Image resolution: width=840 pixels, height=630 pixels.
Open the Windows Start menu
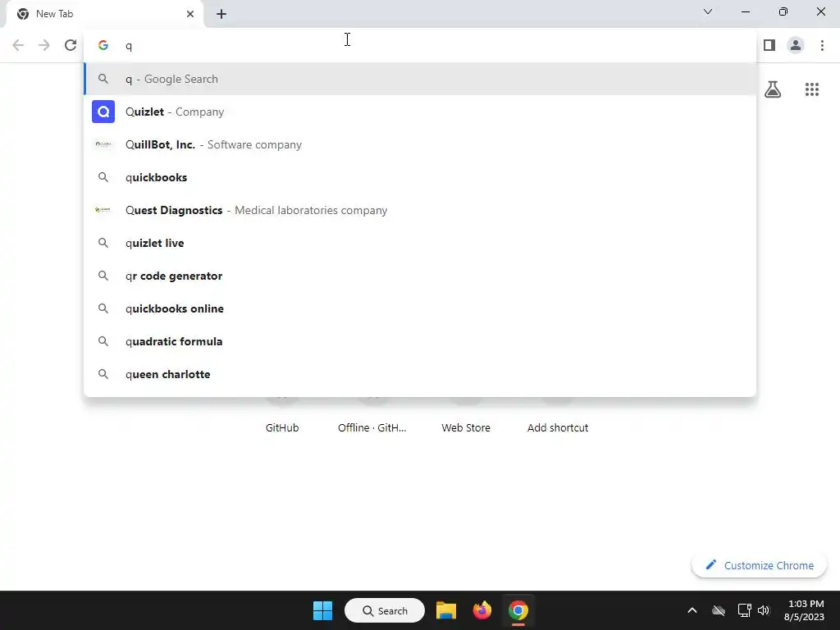322,610
